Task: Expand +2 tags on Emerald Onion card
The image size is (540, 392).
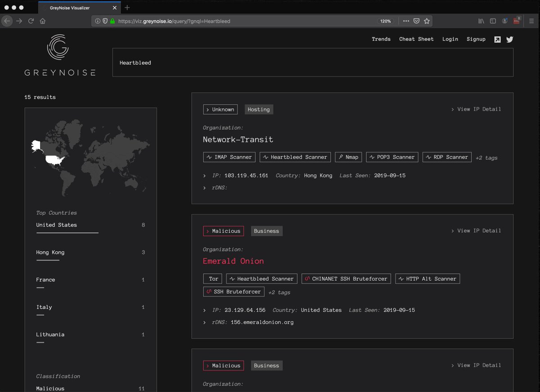Action: pyautogui.click(x=279, y=293)
